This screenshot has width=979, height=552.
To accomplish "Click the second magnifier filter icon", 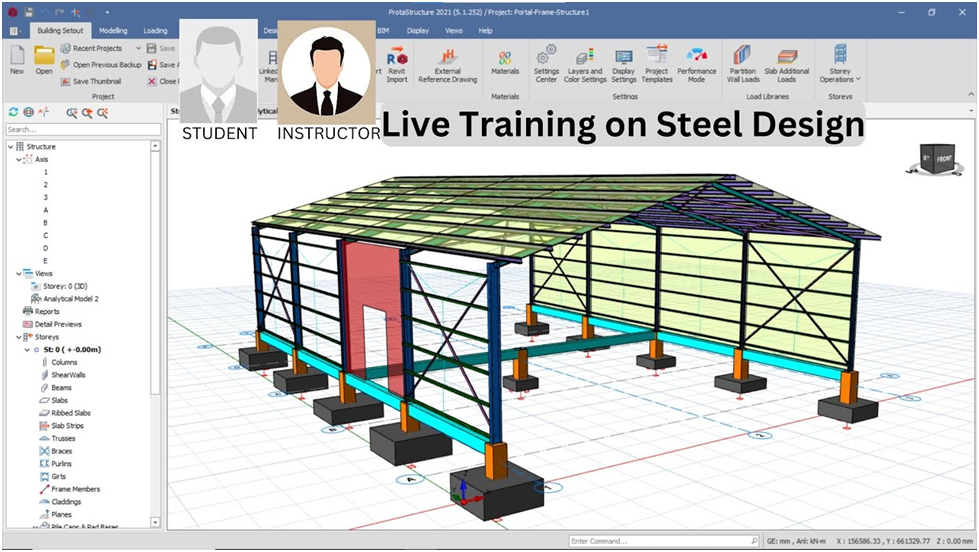I will (x=87, y=113).
